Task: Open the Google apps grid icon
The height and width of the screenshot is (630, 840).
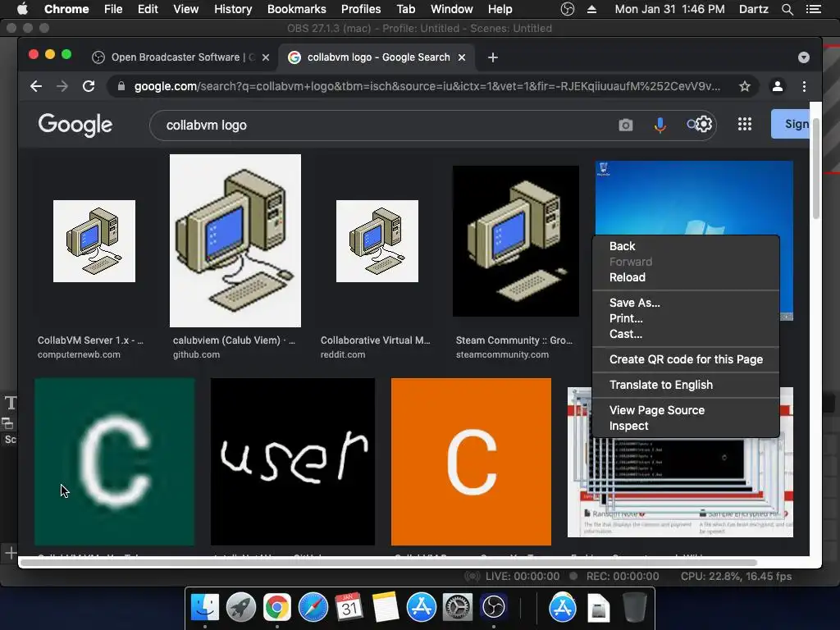Action: [x=745, y=125]
